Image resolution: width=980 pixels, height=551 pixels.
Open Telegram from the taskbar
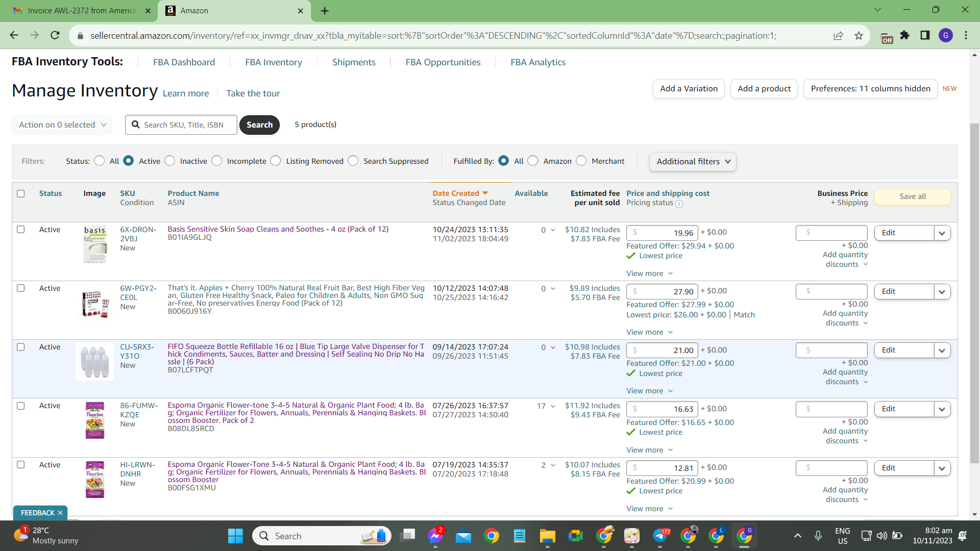click(659, 536)
